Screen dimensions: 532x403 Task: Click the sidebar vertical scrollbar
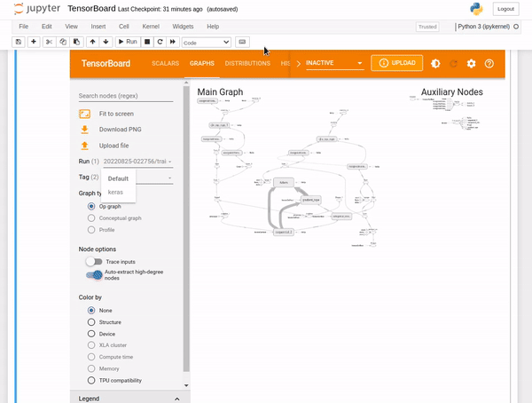click(186, 229)
